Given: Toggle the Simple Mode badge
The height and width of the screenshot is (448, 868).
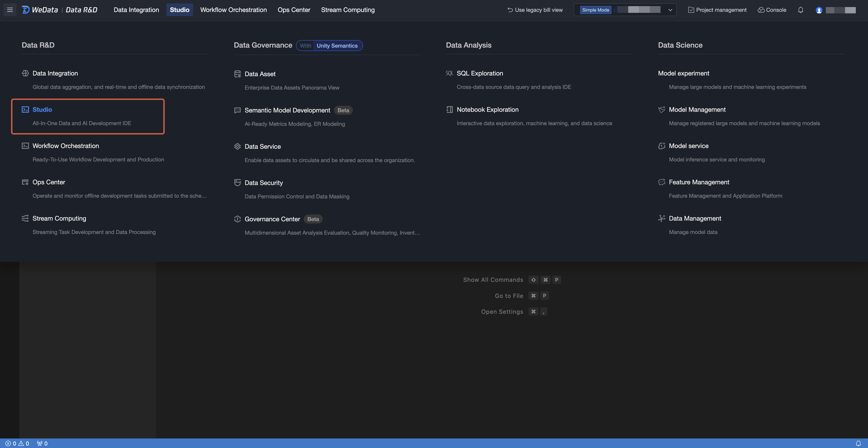Looking at the screenshot, I should click(x=595, y=10).
